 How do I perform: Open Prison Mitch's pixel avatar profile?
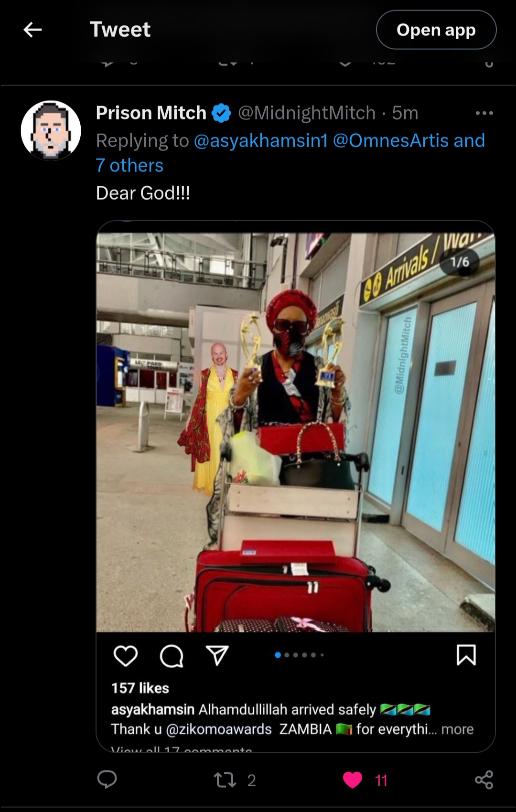coord(51,130)
